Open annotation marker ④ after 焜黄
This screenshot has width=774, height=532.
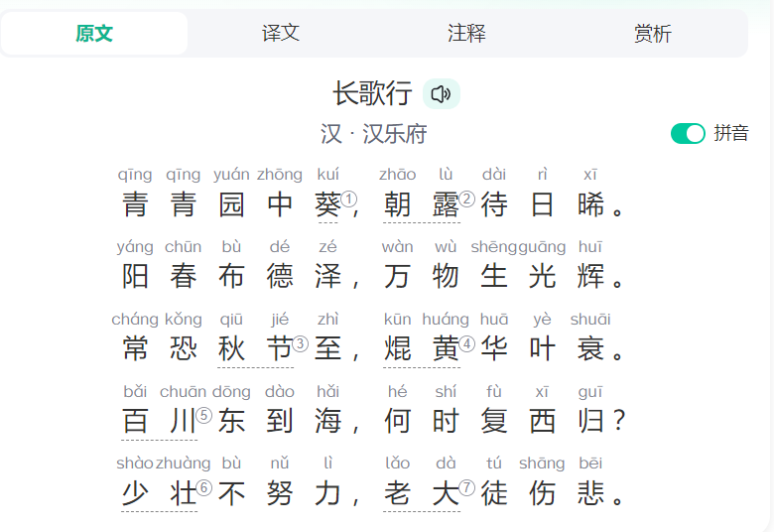click(467, 343)
